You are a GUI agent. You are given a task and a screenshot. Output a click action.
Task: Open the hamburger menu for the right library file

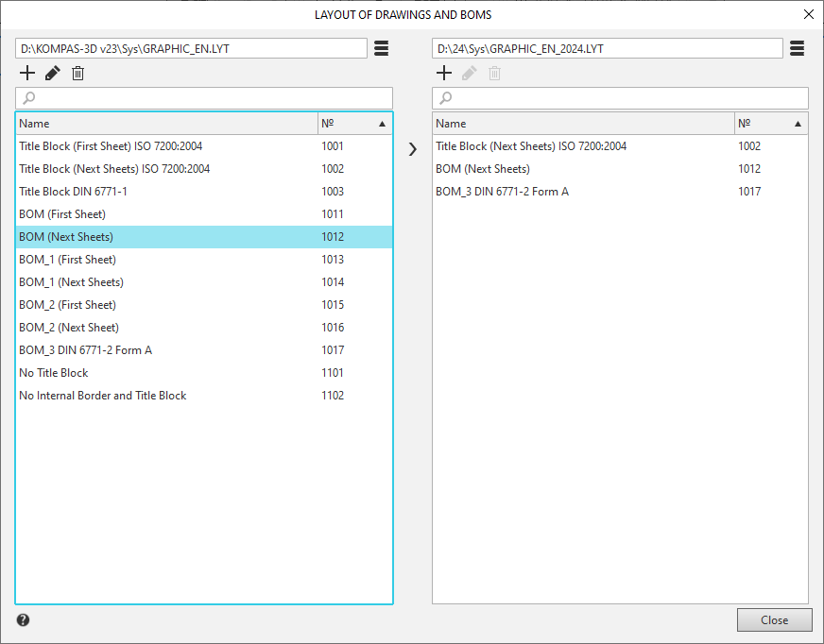pos(797,49)
